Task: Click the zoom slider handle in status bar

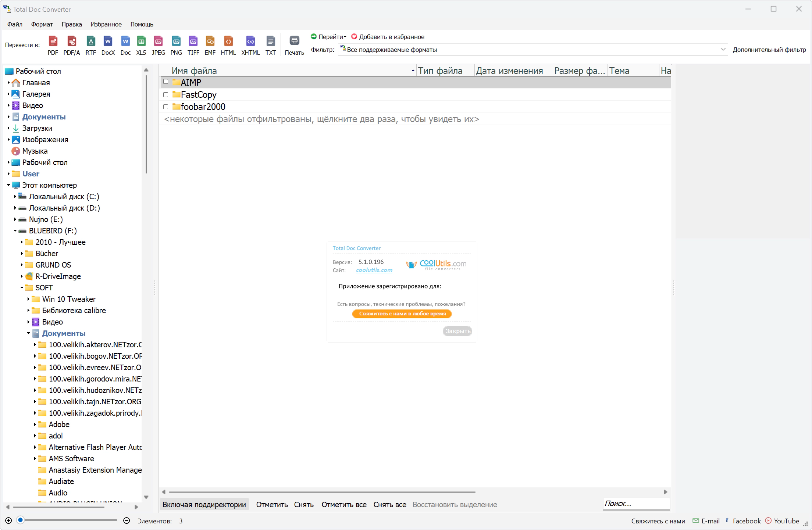Action: pos(21,520)
